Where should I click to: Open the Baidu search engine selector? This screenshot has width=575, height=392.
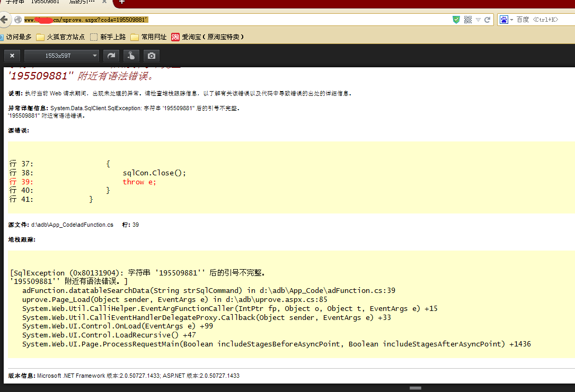coord(506,20)
